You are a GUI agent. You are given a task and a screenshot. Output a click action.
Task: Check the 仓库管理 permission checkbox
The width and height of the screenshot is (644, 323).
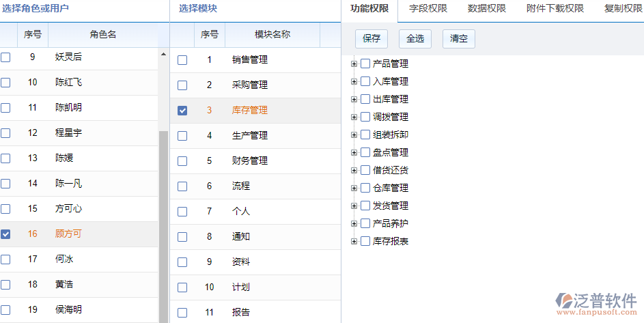coord(365,188)
